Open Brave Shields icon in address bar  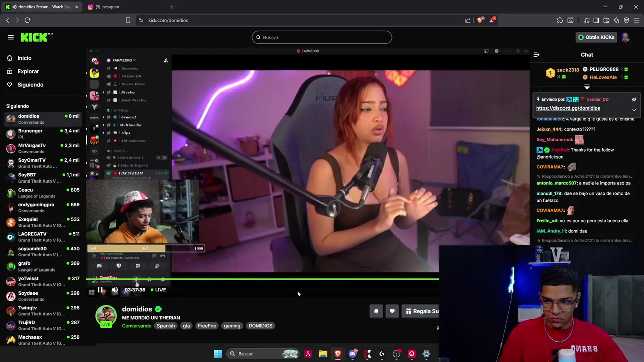coord(480,20)
